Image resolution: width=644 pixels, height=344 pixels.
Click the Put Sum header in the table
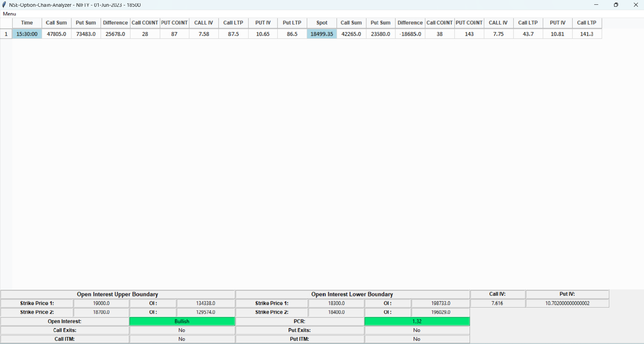click(86, 23)
